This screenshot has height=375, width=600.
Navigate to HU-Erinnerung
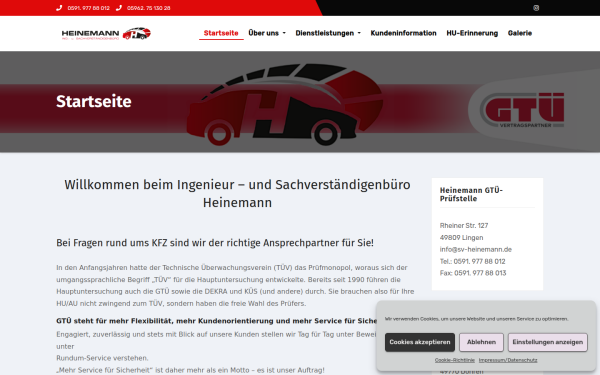tap(472, 33)
